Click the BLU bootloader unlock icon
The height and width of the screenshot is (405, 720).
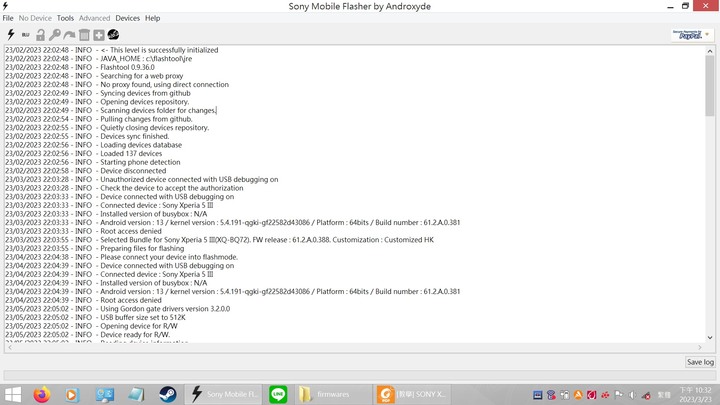tap(26, 35)
